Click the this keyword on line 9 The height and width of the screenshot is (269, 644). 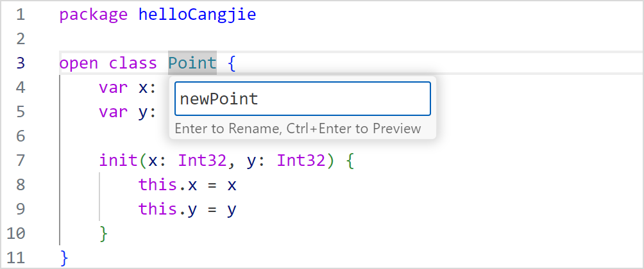[x=158, y=209]
